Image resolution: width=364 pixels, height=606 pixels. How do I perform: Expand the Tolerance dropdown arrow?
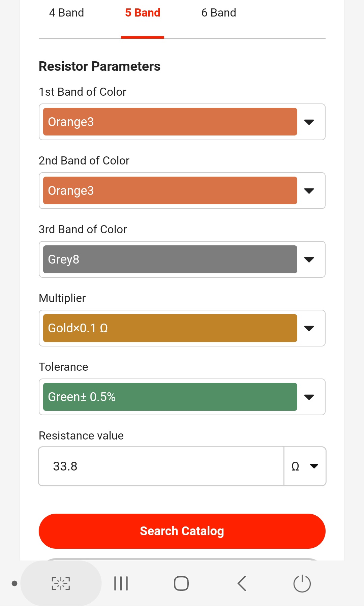pos(309,397)
